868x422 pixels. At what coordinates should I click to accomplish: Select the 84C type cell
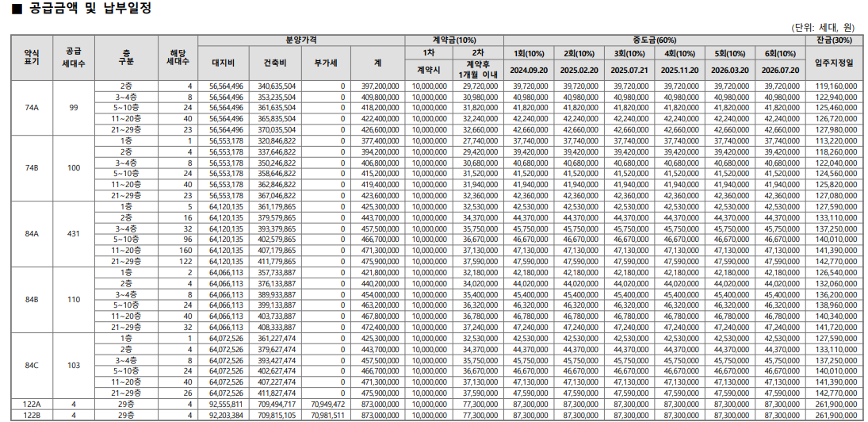click(32, 366)
